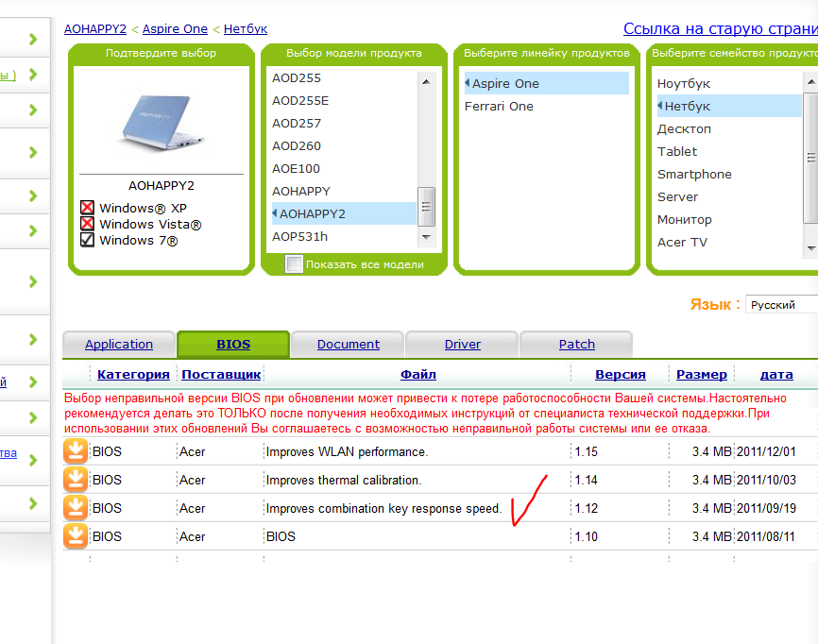The image size is (818, 644).
Task: Click the AOHAPPY2 netbook product image
Action: point(162,123)
